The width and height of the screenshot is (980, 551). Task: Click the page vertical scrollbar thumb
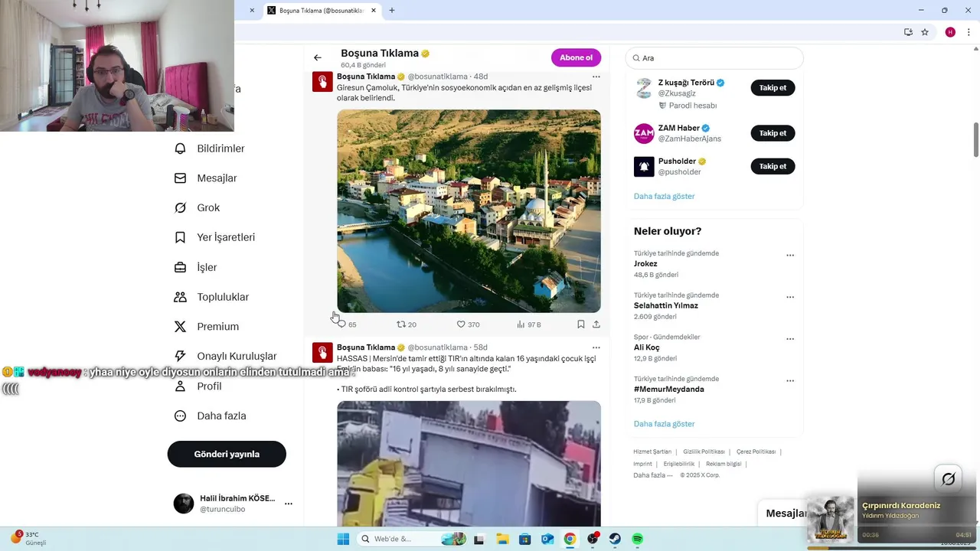tap(975, 139)
